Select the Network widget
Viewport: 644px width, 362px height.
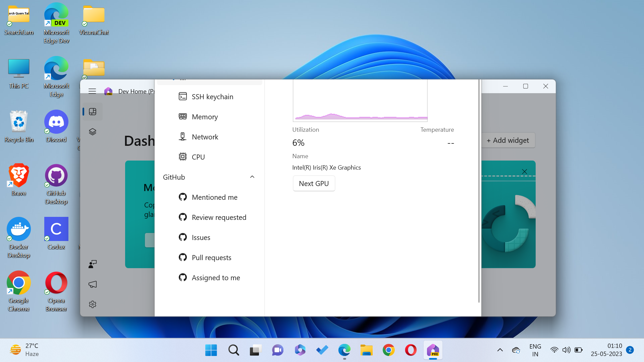tap(205, 137)
